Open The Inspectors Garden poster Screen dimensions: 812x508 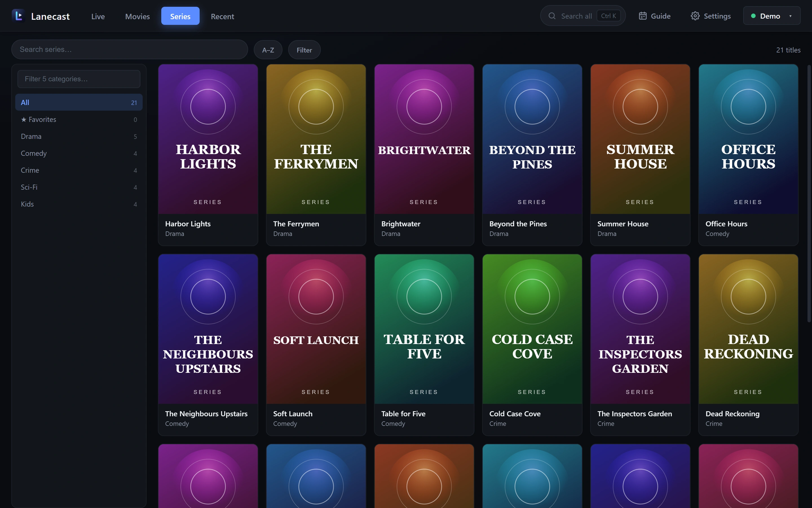pyautogui.click(x=640, y=329)
